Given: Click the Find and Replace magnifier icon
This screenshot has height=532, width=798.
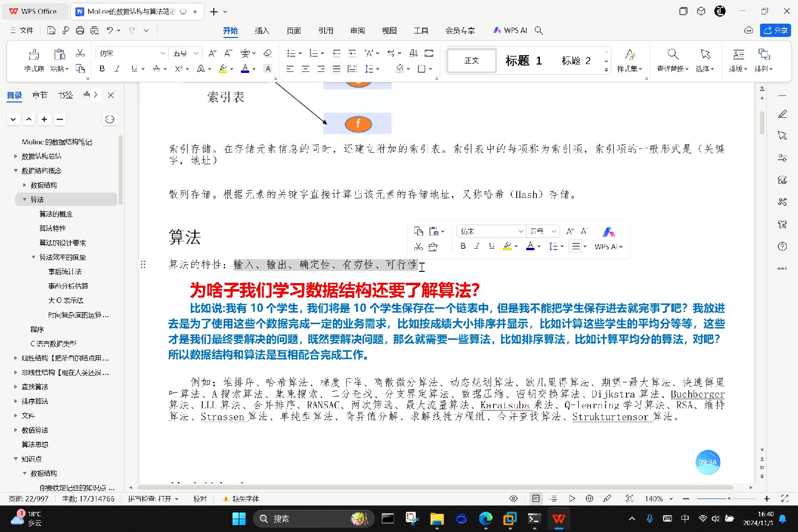Looking at the screenshot, I should click(673, 54).
